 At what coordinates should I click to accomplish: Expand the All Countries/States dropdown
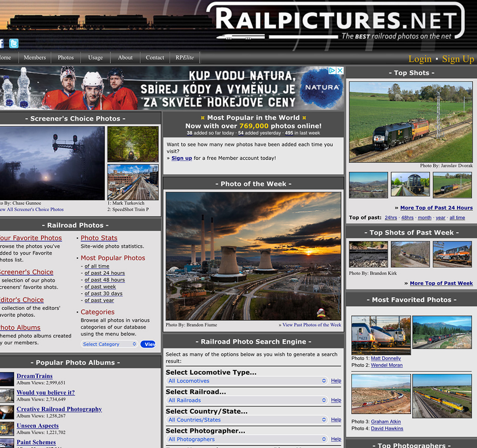point(247,420)
